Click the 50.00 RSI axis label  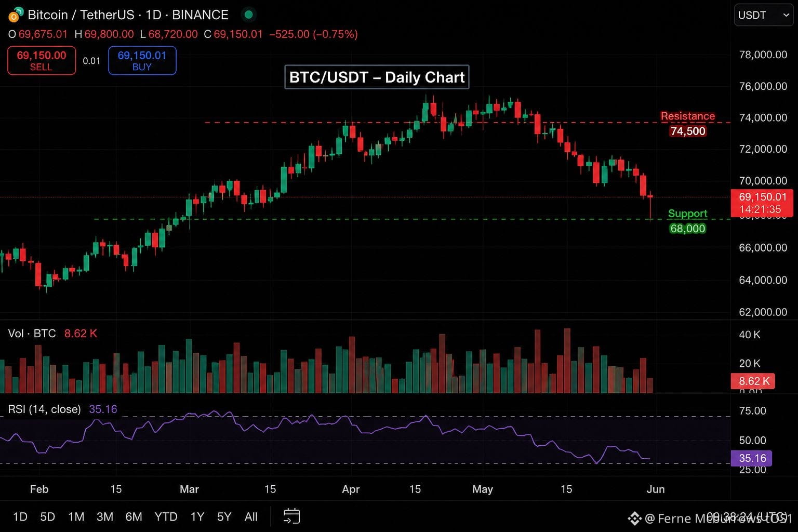tap(752, 441)
